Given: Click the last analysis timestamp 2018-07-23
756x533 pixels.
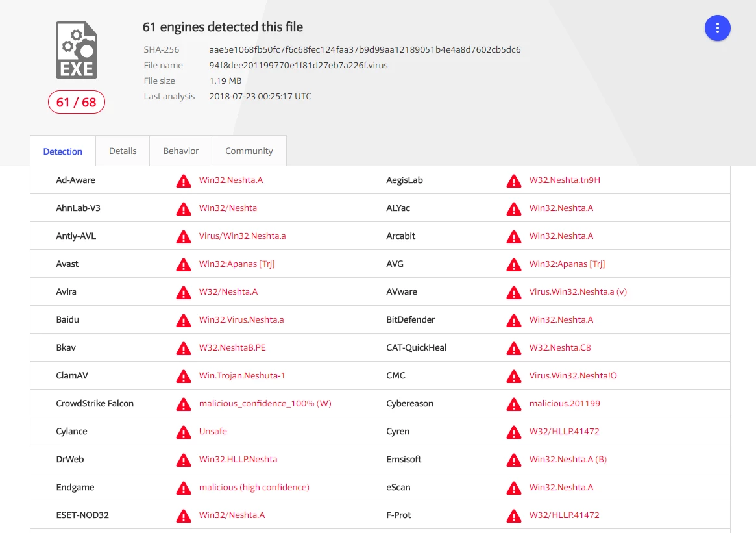Looking at the screenshot, I should [x=260, y=97].
